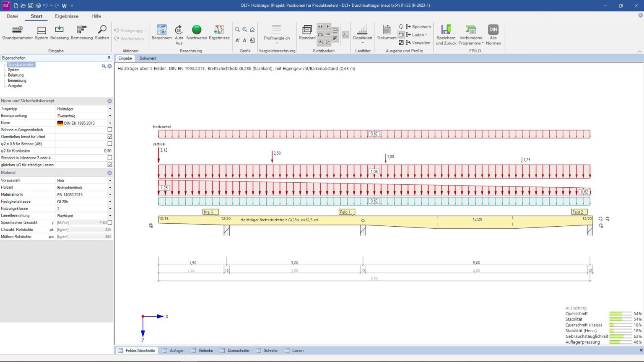644x362 pixels.
Task: Click the Gebrauchstauglichkeit utilization bar
Action: pos(620,336)
